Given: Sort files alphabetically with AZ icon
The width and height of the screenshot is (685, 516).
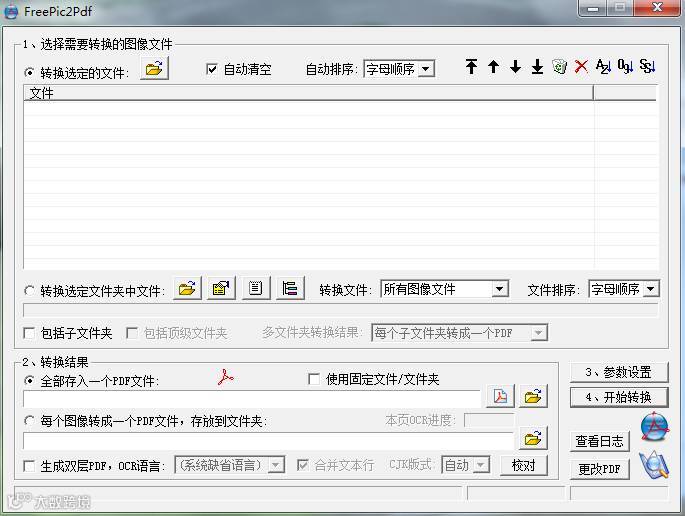Looking at the screenshot, I should (603, 66).
